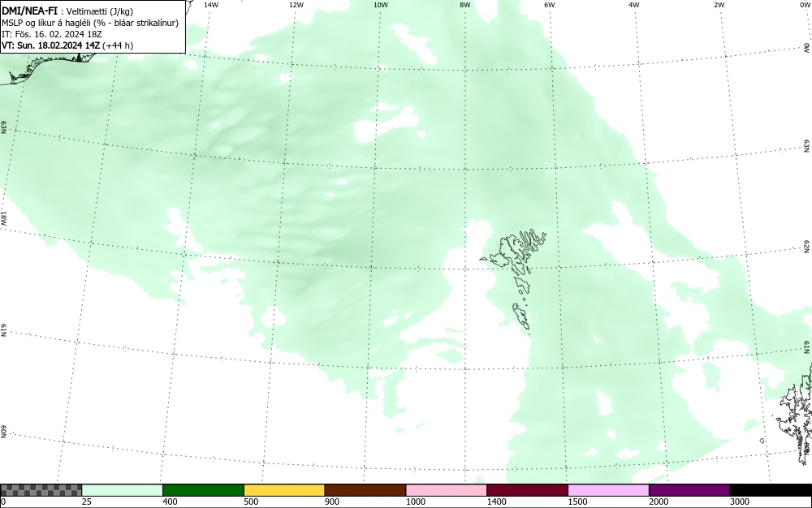812x508 pixels.
Task: Click the 10W longitude label
Action: click(381, 5)
